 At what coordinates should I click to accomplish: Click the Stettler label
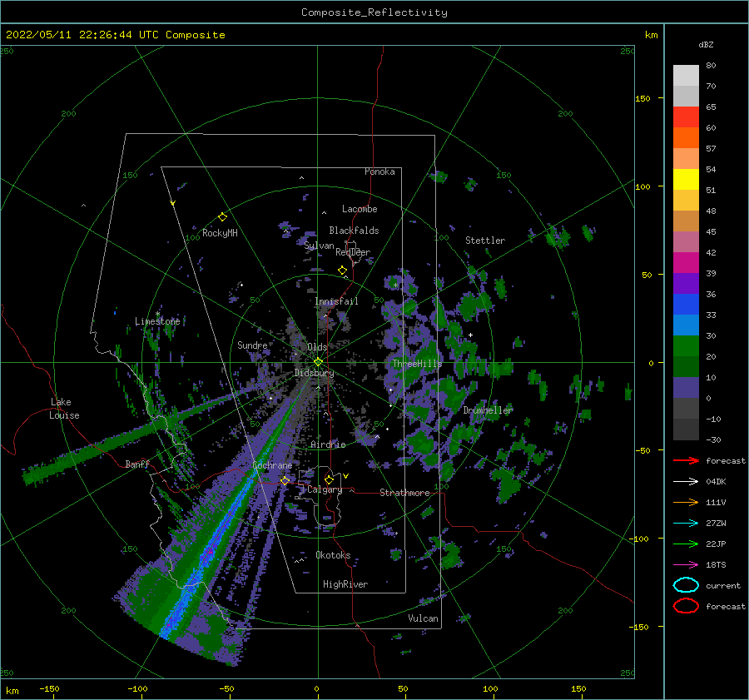tap(485, 241)
